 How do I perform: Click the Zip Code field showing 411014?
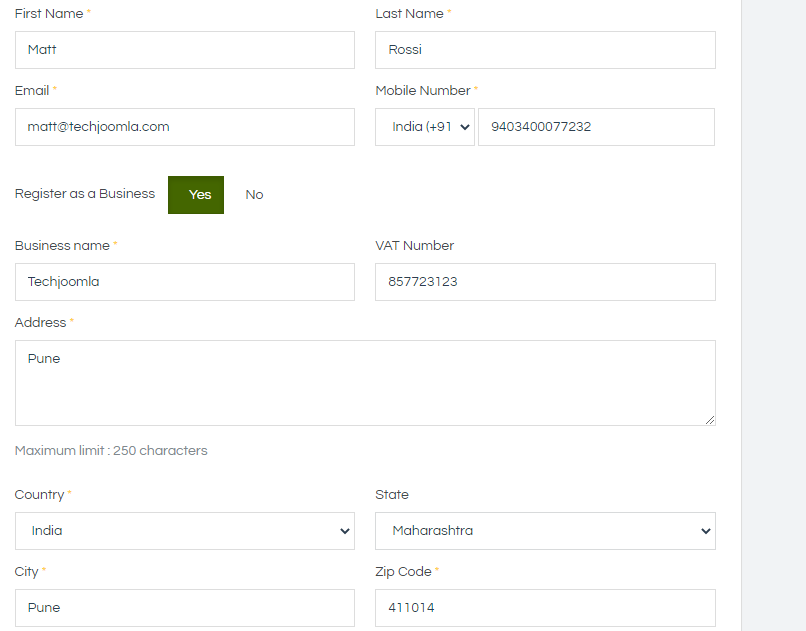pos(545,608)
